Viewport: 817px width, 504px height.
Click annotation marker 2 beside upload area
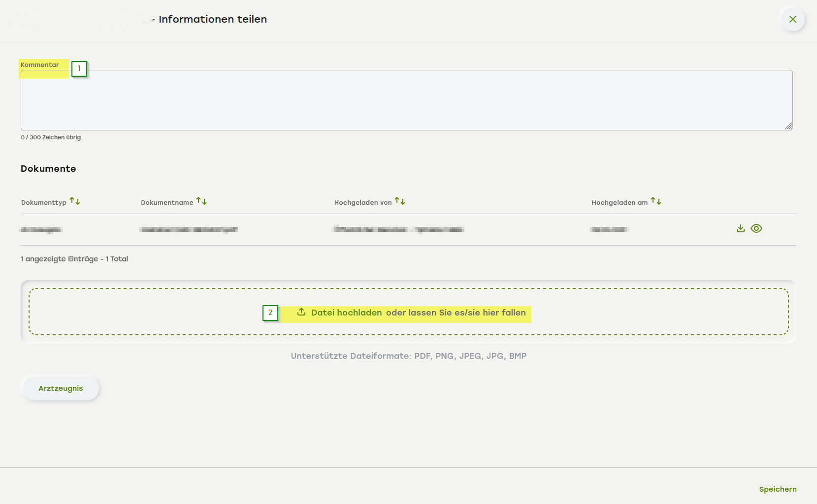tap(270, 313)
